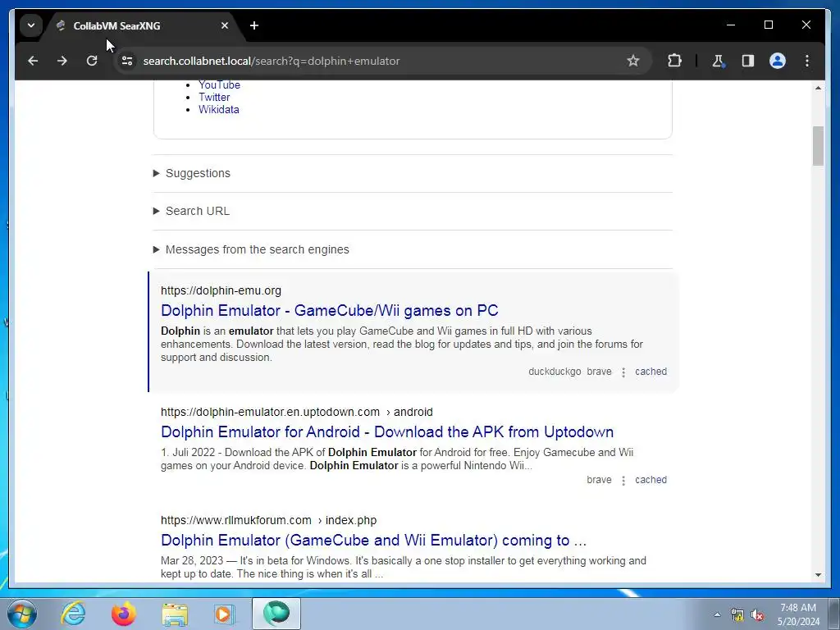Open brave engine link on dolphin-emu.org result

[599, 372]
